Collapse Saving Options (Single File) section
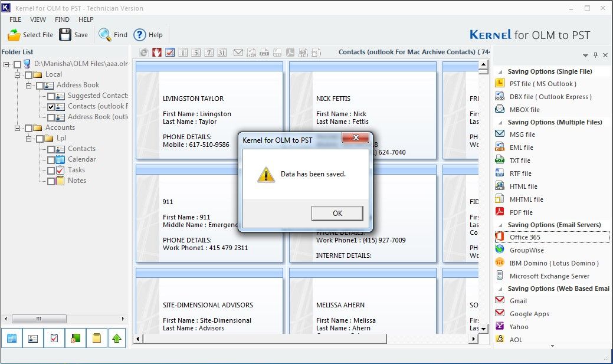Viewport: 613px width, 364px height. (x=500, y=72)
